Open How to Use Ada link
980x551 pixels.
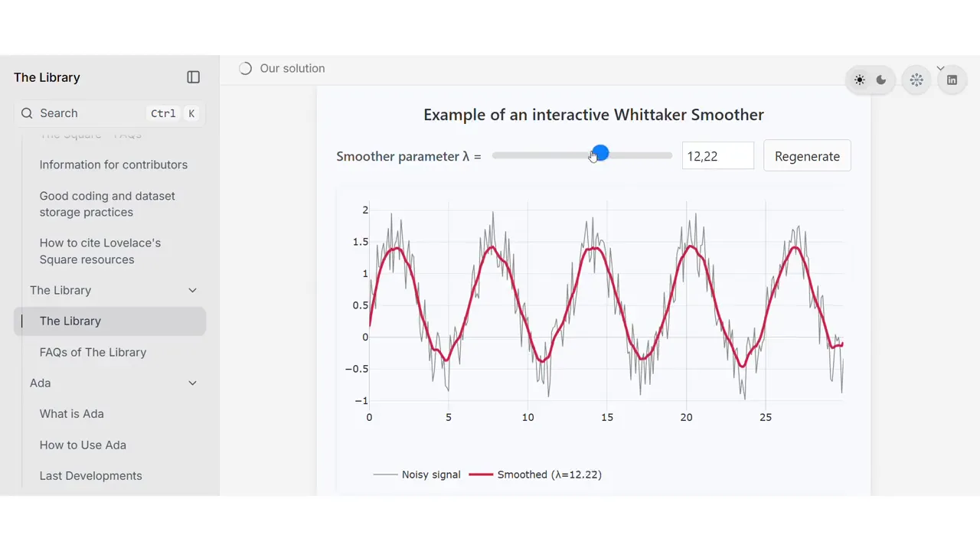tap(83, 445)
